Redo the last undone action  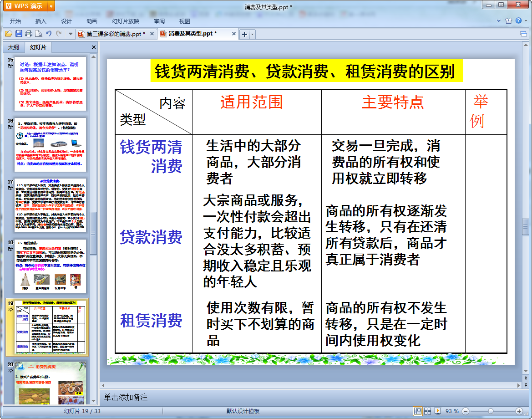click(x=59, y=34)
